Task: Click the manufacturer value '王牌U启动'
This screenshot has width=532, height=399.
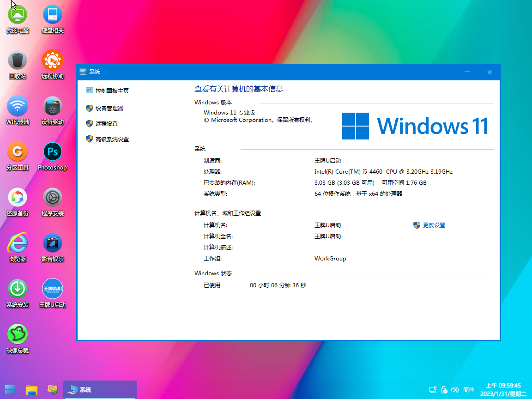Action: [327, 161]
